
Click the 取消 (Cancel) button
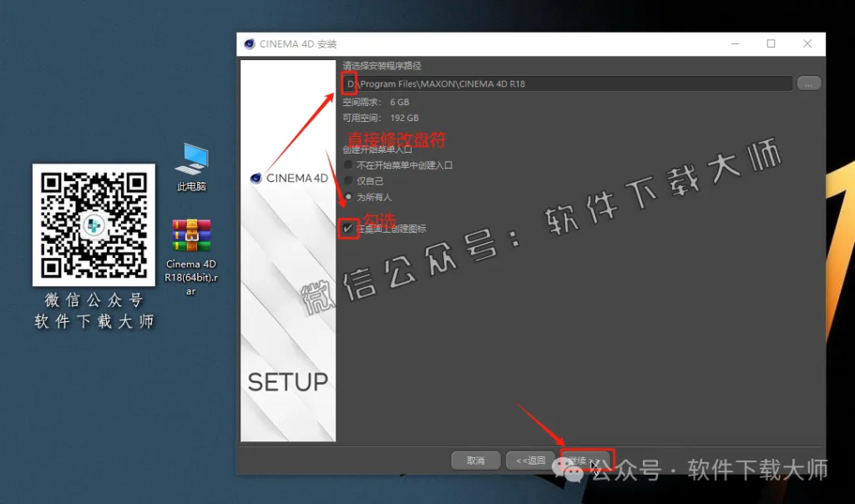tap(475, 459)
